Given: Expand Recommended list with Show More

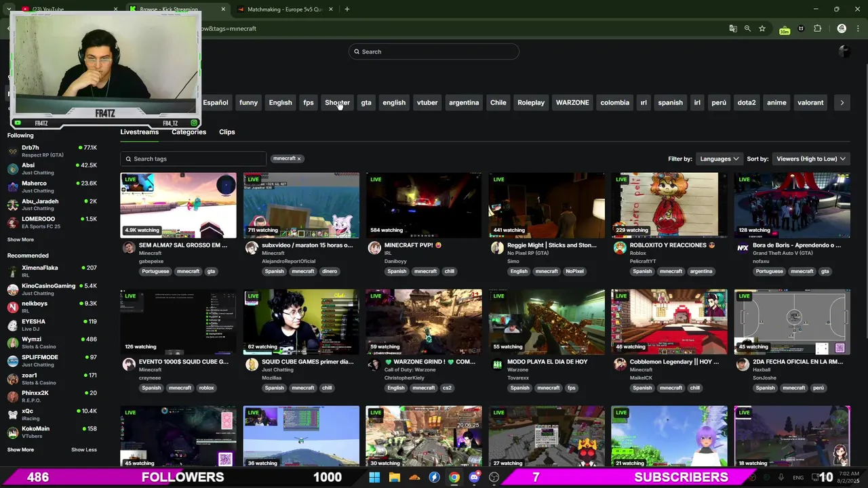Looking at the screenshot, I should pyautogui.click(x=20, y=449).
